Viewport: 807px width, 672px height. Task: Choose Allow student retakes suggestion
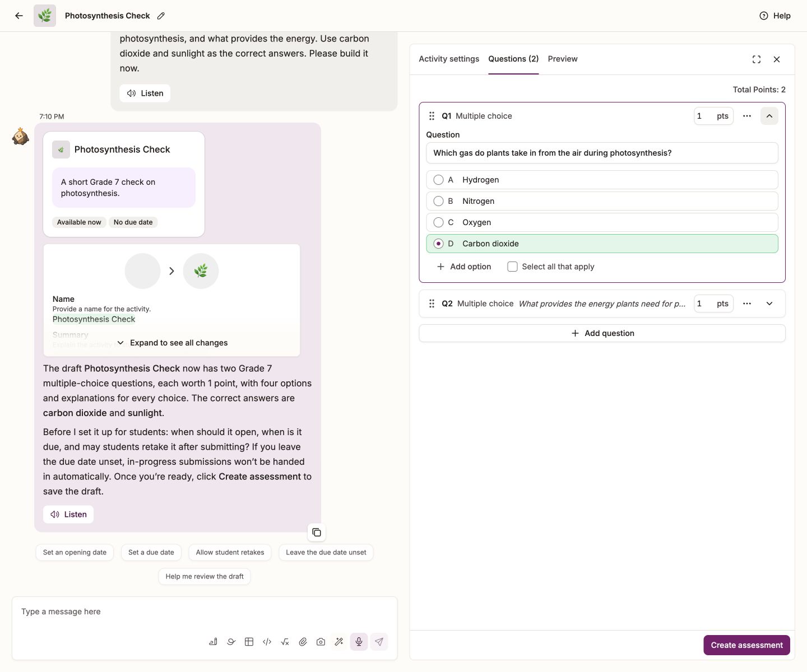tap(230, 552)
